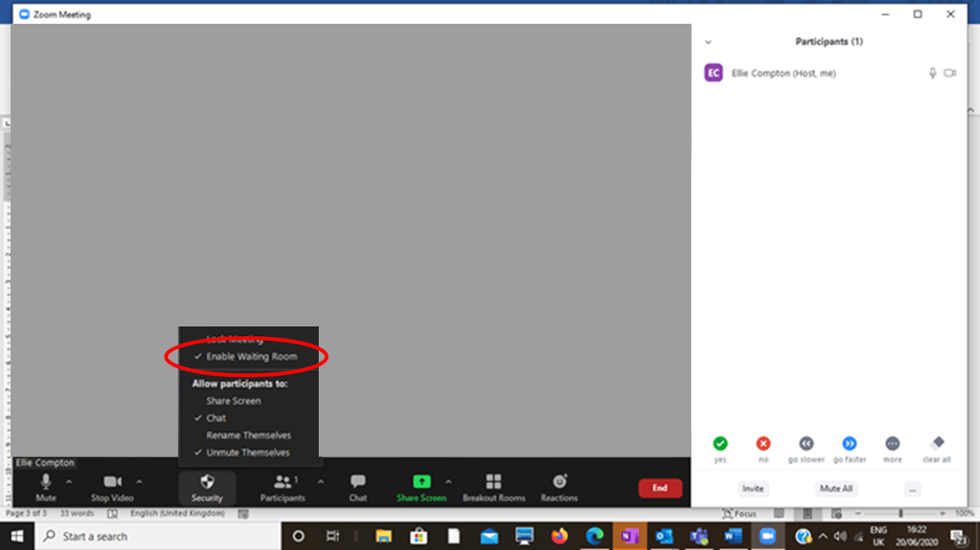Click the 'clear all' eraser icon
The image size is (980, 550).
tap(937, 443)
